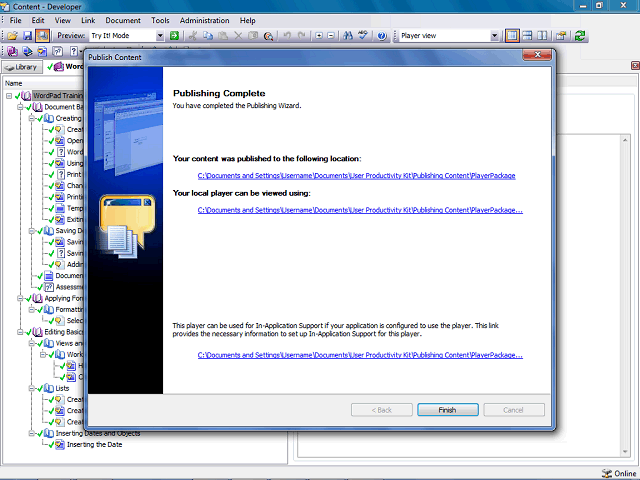Select the horizontal split layout icon
This screenshot has height=480, width=640.
527,36
